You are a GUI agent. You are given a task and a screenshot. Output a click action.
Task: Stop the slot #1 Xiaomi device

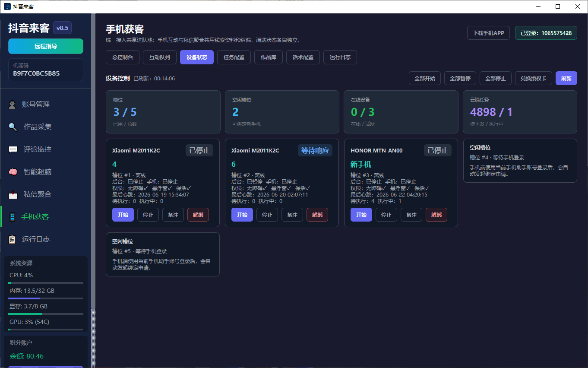148,215
